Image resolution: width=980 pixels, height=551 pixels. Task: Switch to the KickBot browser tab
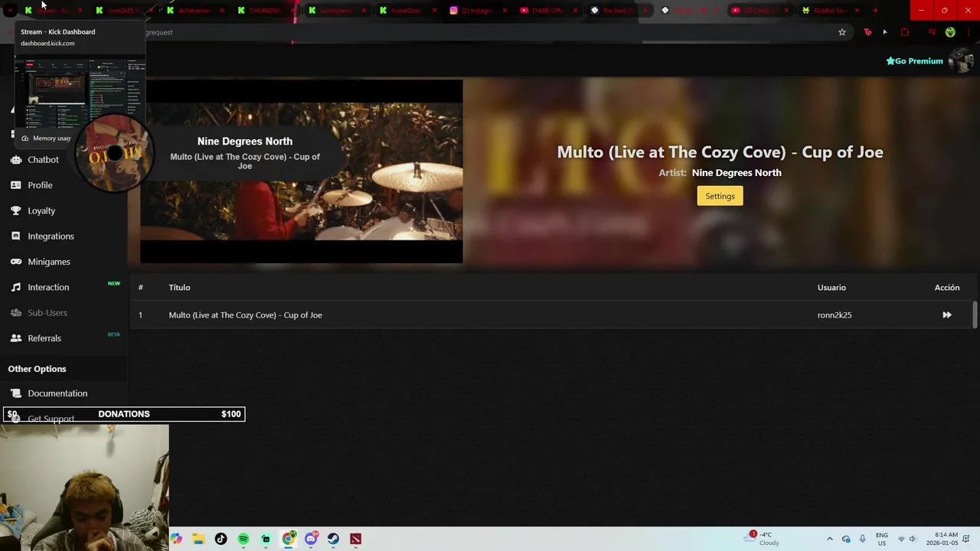coord(831,10)
